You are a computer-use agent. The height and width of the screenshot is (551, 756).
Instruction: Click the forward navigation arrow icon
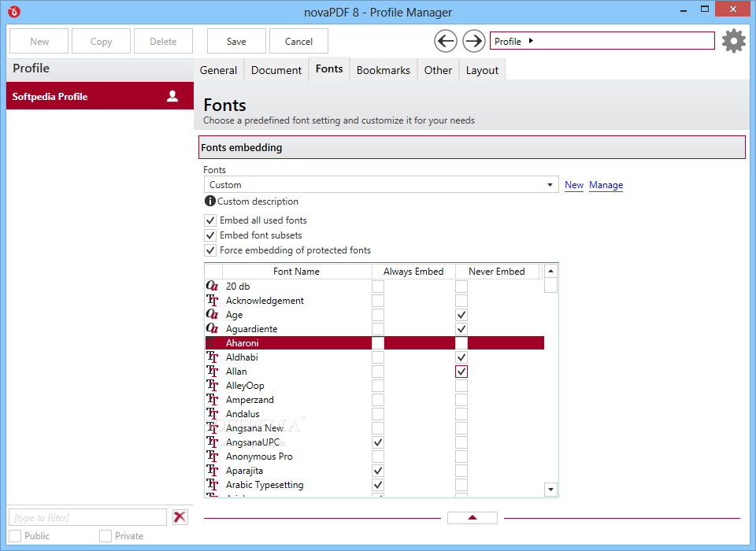474,41
